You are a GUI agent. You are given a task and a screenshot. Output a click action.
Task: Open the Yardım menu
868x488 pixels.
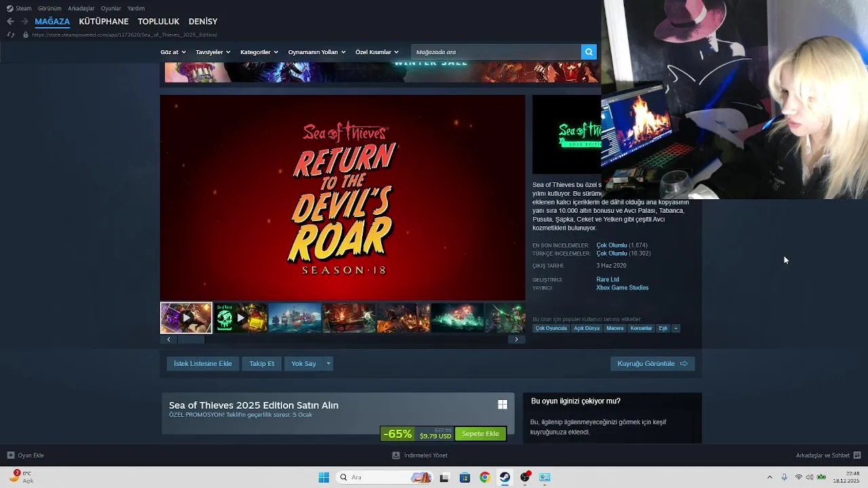pyautogui.click(x=136, y=8)
